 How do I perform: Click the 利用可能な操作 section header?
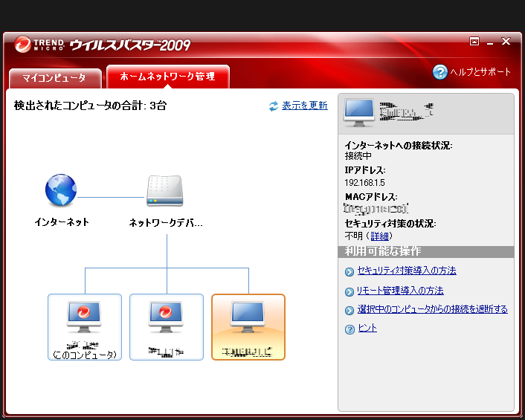426,252
